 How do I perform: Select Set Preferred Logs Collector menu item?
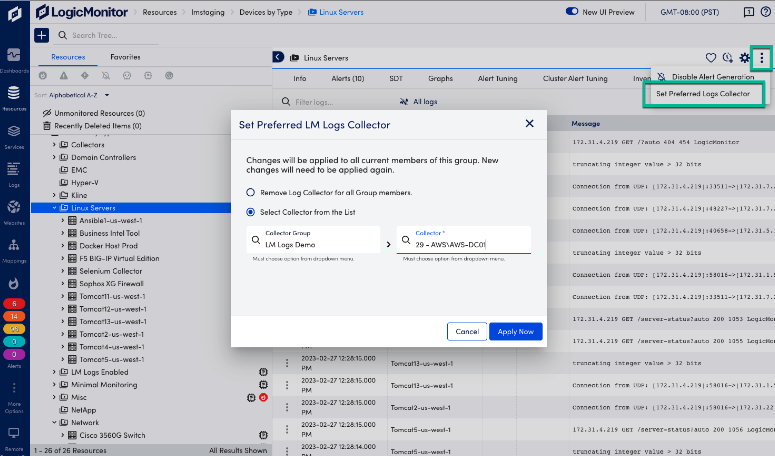(702, 93)
